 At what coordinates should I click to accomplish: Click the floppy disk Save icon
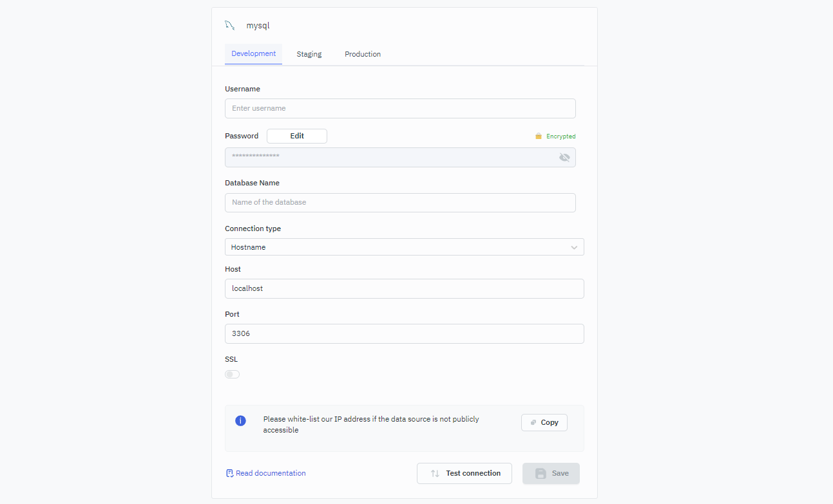click(541, 473)
